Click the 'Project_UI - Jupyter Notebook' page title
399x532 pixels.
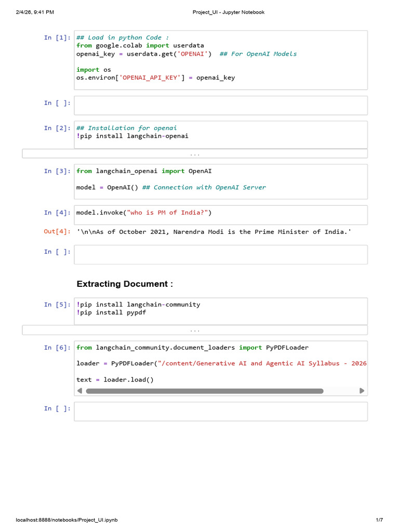(229, 12)
